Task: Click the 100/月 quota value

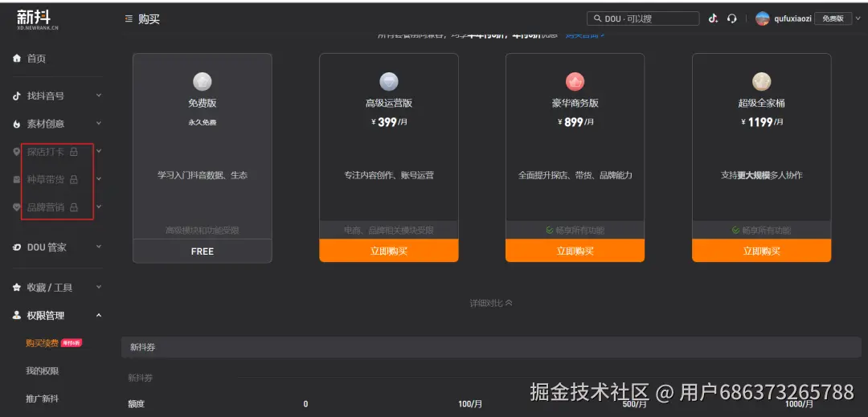Action: coord(470,404)
